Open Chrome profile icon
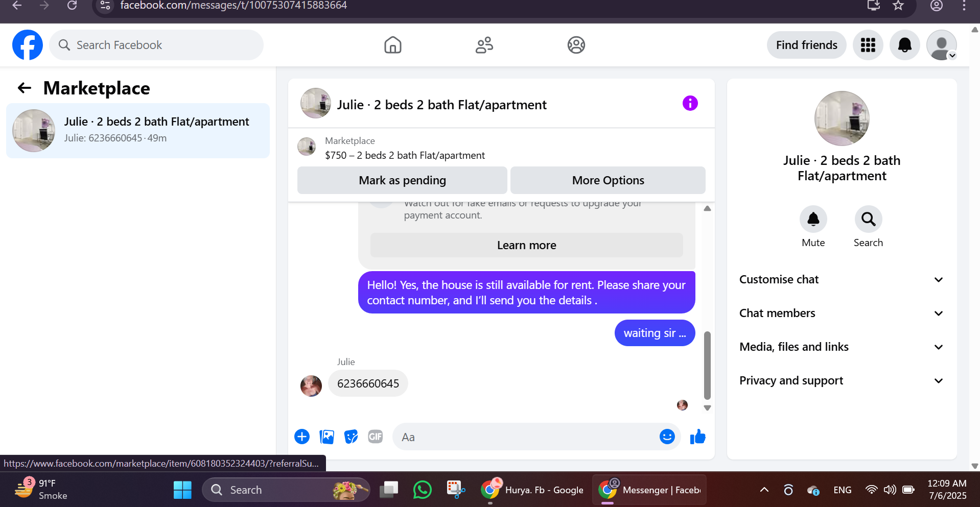The image size is (980, 507). pyautogui.click(x=936, y=6)
